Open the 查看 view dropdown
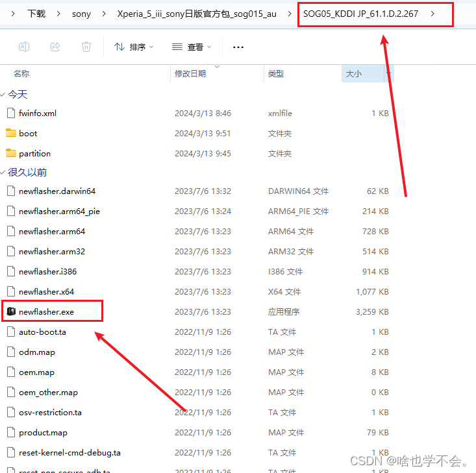Viewport: 476px width, 473px height. [x=192, y=47]
